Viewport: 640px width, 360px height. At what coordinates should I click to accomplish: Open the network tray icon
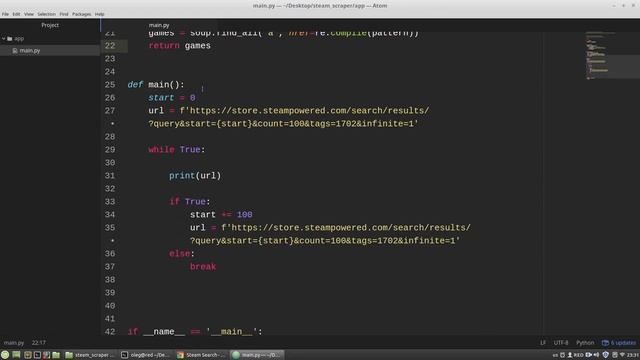coord(622,355)
